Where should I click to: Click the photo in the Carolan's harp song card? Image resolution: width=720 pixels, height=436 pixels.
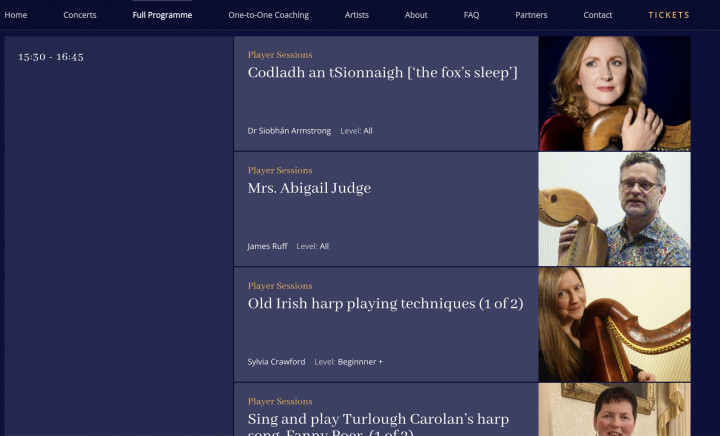pos(614,409)
